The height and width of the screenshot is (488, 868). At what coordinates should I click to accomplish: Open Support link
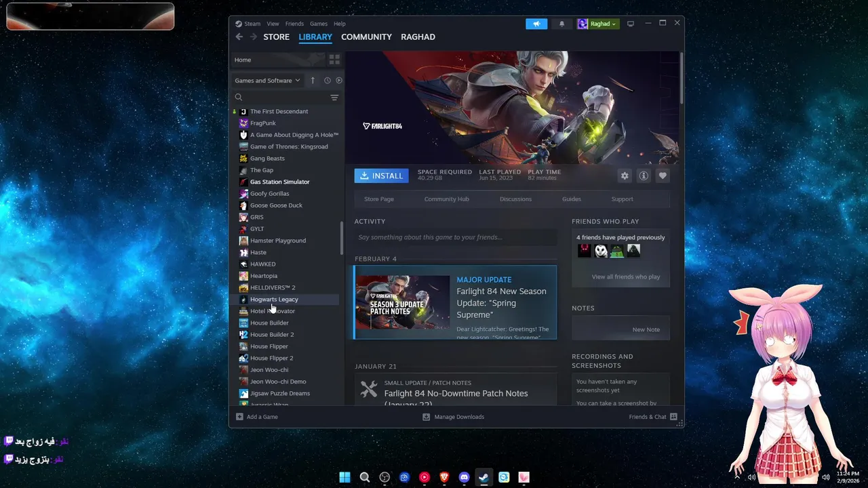tap(622, 199)
